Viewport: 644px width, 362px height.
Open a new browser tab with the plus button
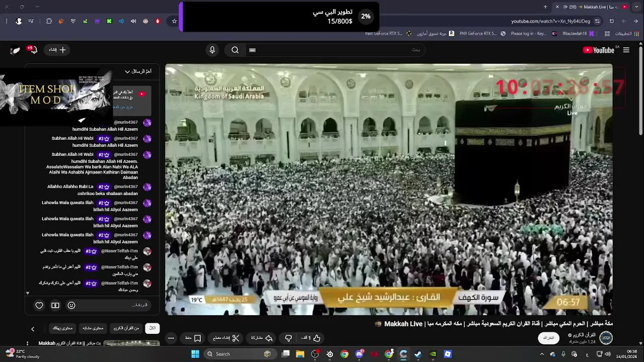[545, 7]
